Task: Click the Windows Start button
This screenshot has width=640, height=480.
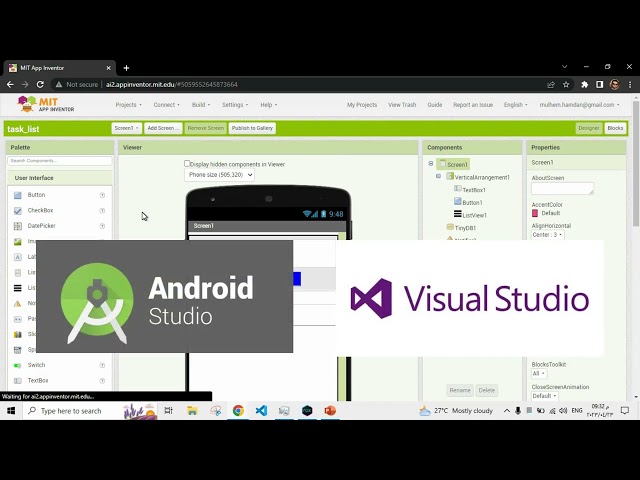Action: 11,411
